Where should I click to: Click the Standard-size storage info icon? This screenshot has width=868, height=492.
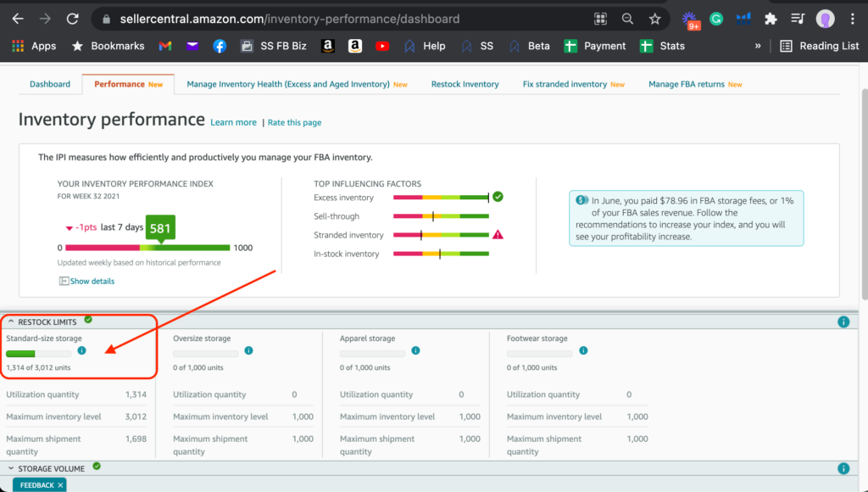click(81, 350)
